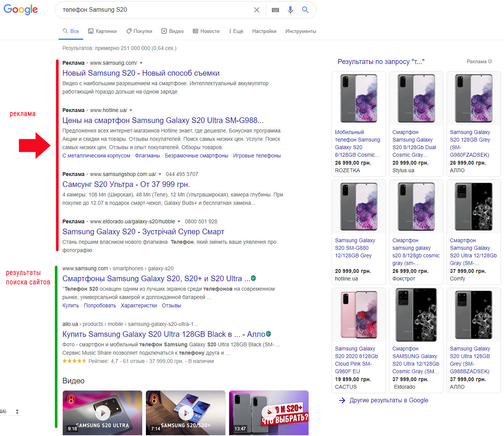Open the hotline.ua Galaxy S20 SM-G880 product
The height and width of the screenshot is (436, 504).
coord(359,232)
